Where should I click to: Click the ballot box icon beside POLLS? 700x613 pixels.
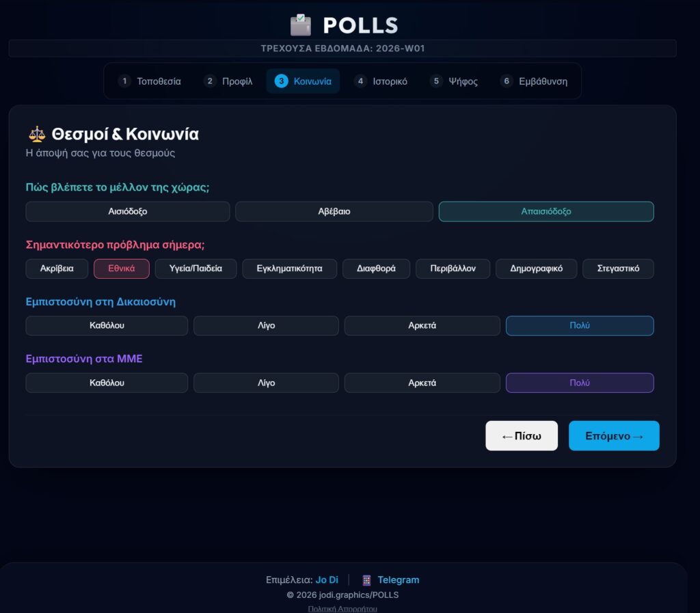(301, 25)
